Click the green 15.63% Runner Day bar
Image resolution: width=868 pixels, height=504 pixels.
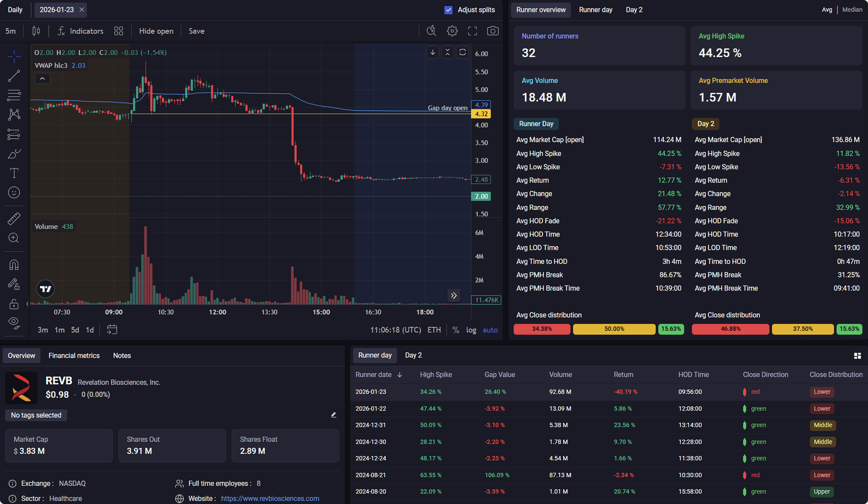tap(671, 329)
